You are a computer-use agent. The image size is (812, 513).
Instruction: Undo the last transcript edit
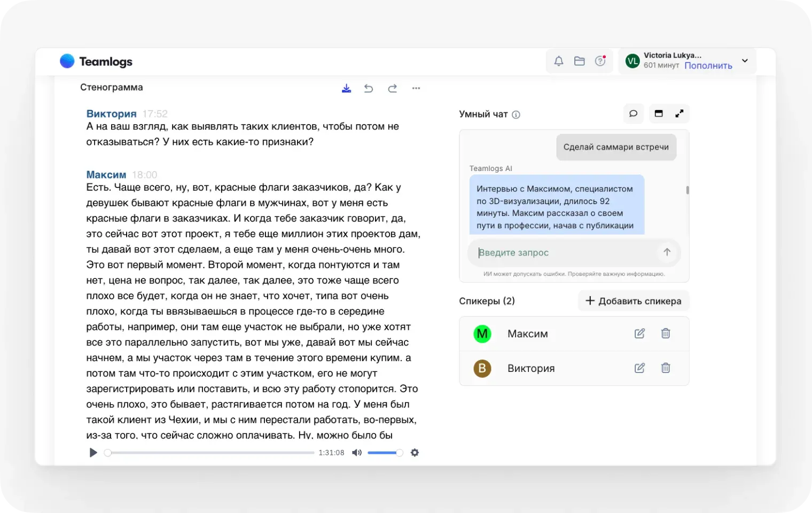pos(369,88)
